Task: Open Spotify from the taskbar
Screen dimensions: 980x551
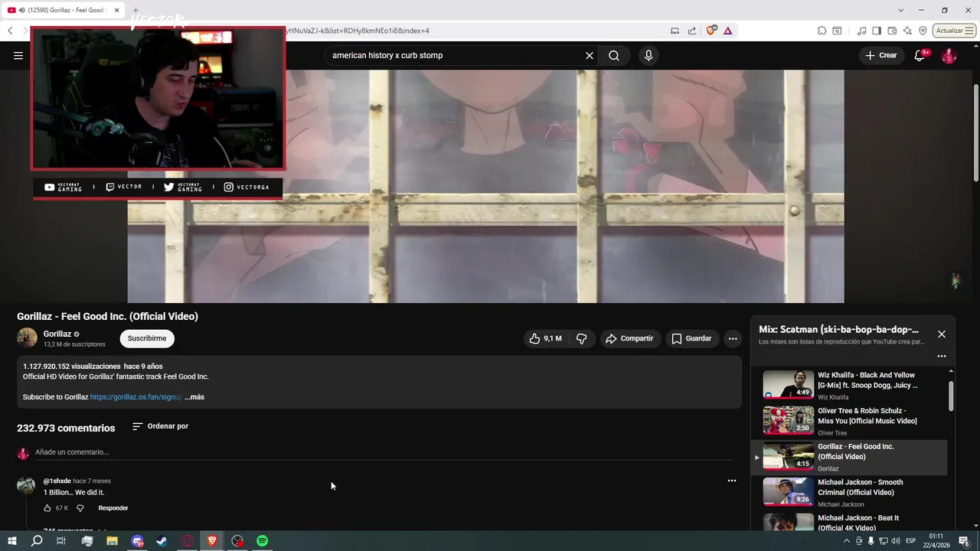Action: tap(262, 540)
